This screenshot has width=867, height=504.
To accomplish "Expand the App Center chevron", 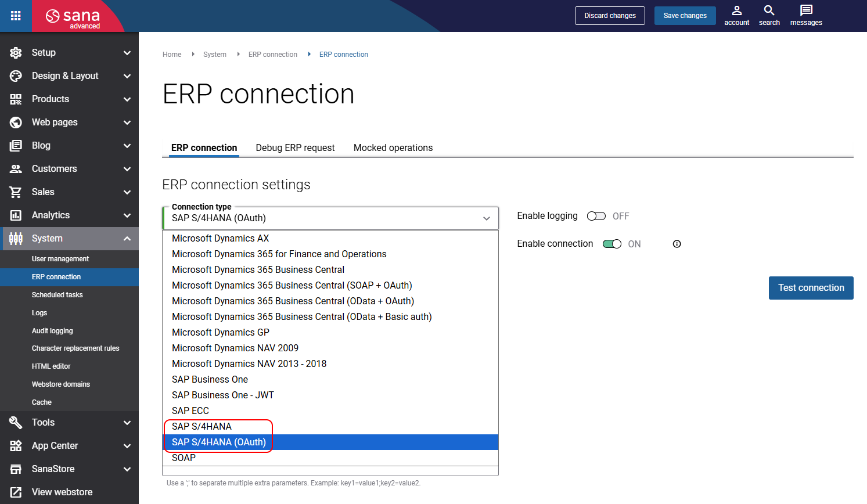I will pos(127,446).
